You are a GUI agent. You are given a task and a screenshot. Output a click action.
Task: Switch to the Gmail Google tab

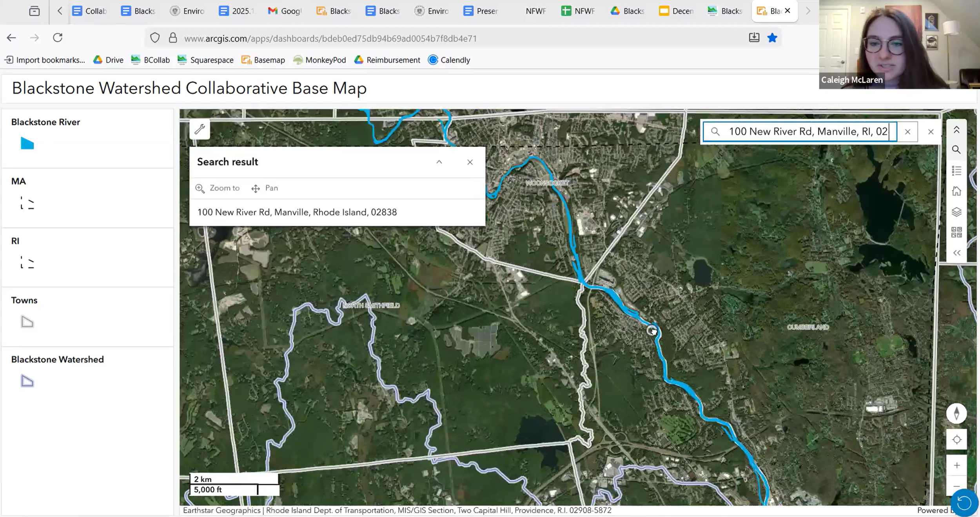pyautogui.click(x=285, y=11)
